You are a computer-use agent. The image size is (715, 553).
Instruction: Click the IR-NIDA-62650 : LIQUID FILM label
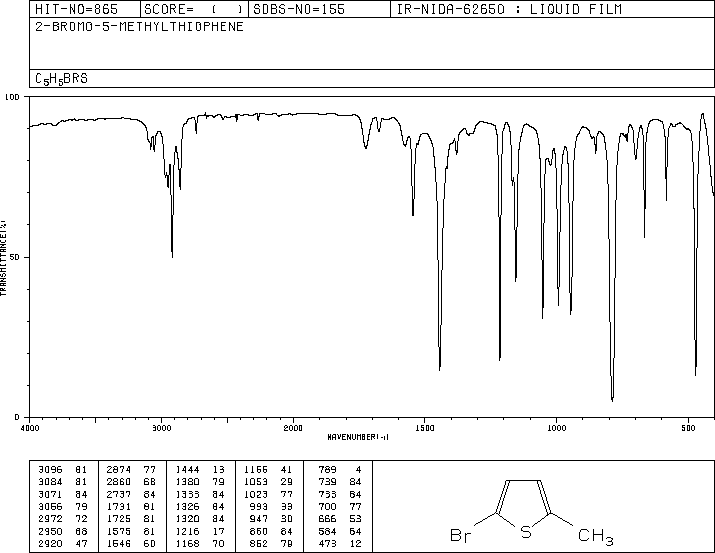509,9
